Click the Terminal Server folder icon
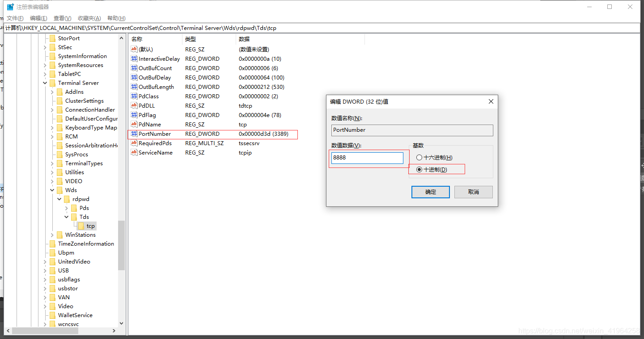644x339 pixels. tap(53, 83)
